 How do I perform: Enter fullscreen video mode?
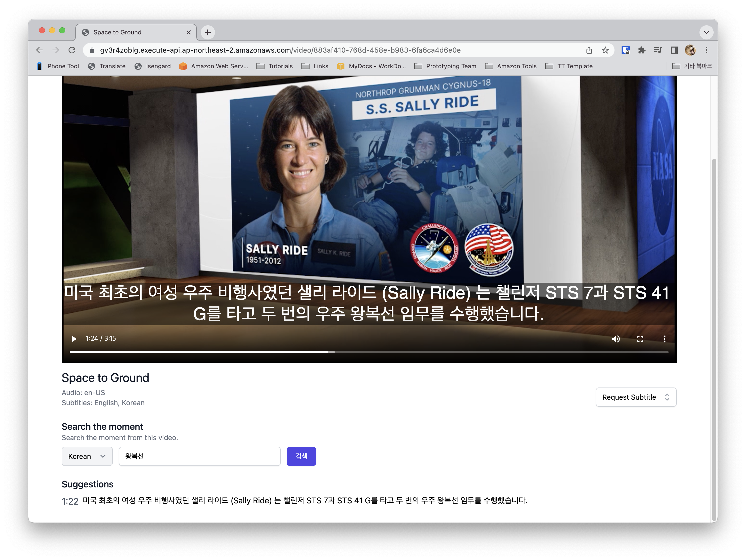pyautogui.click(x=640, y=339)
